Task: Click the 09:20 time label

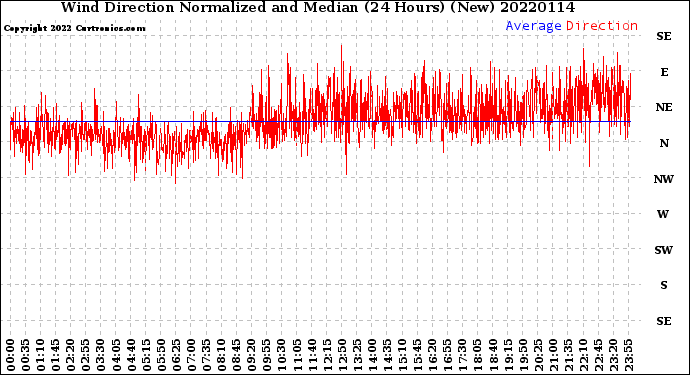Action: tap(252, 355)
